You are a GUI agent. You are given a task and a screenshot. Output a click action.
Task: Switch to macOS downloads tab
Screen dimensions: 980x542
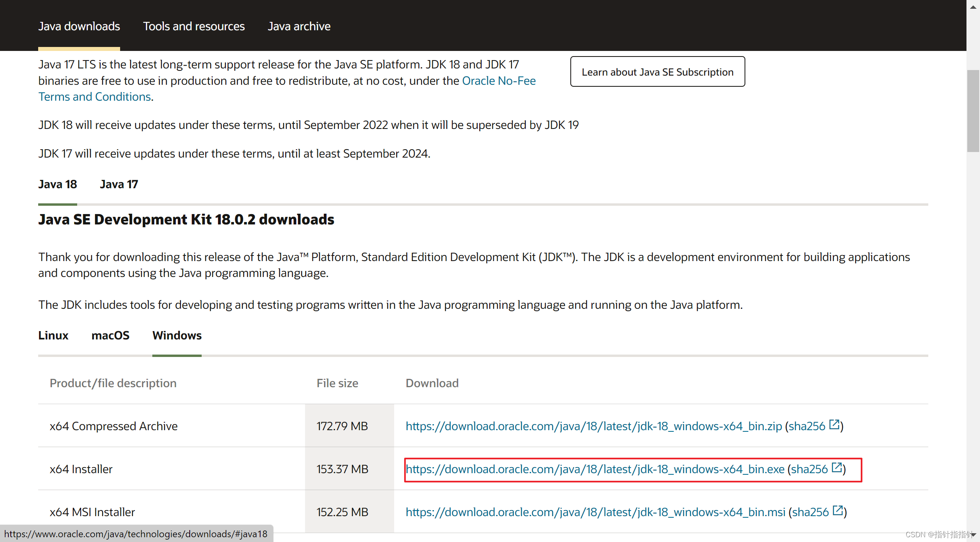[111, 335]
